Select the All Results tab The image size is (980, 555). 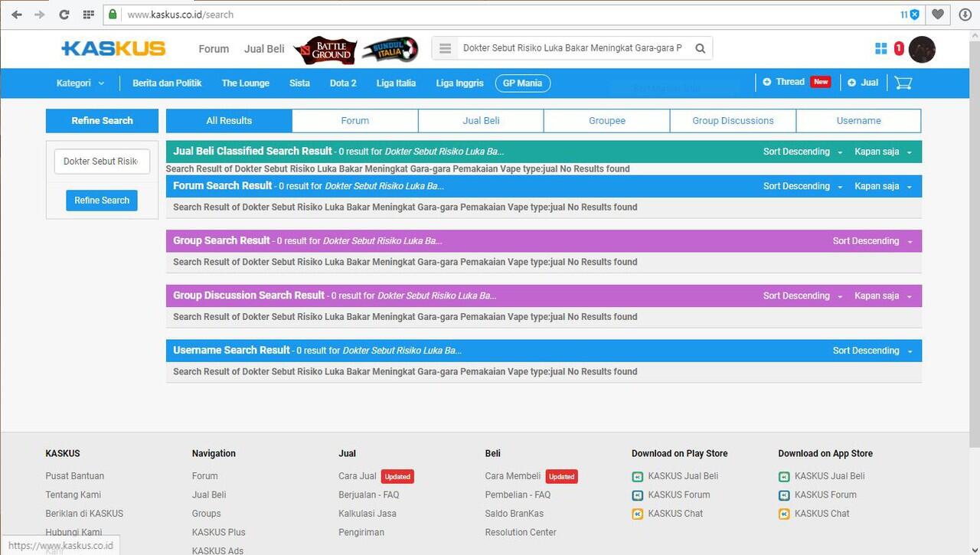point(229,121)
